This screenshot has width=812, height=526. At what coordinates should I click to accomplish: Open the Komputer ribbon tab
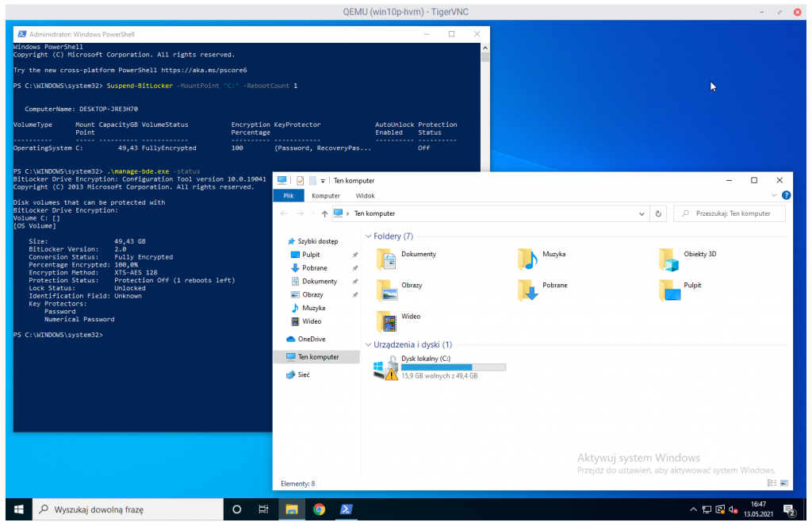tap(326, 195)
